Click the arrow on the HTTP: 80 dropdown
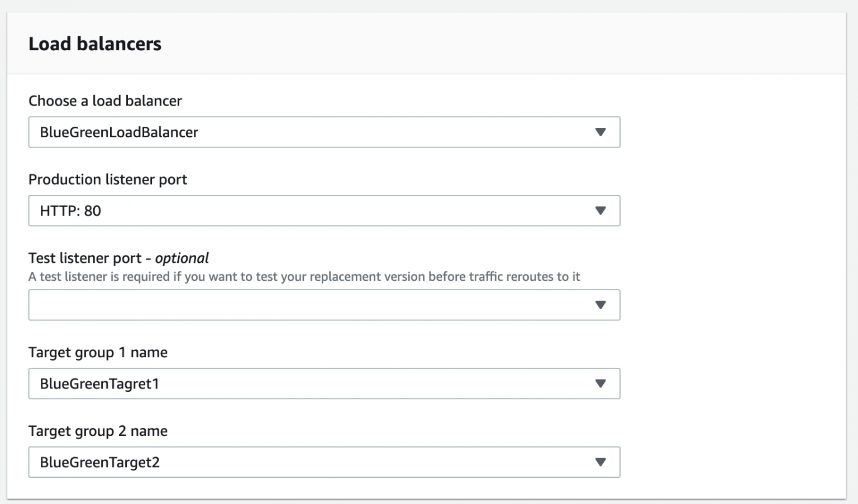This screenshot has width=858, height=504. pos(600,210)
